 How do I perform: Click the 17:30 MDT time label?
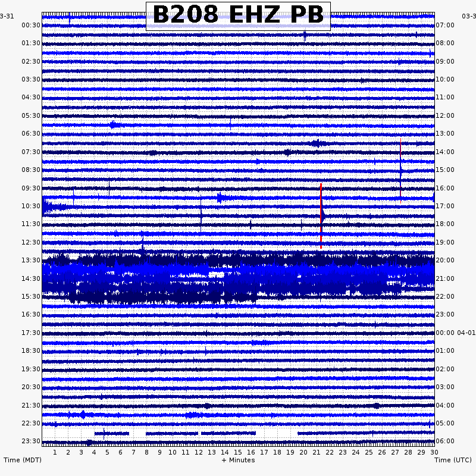click(x=31, y=333)
